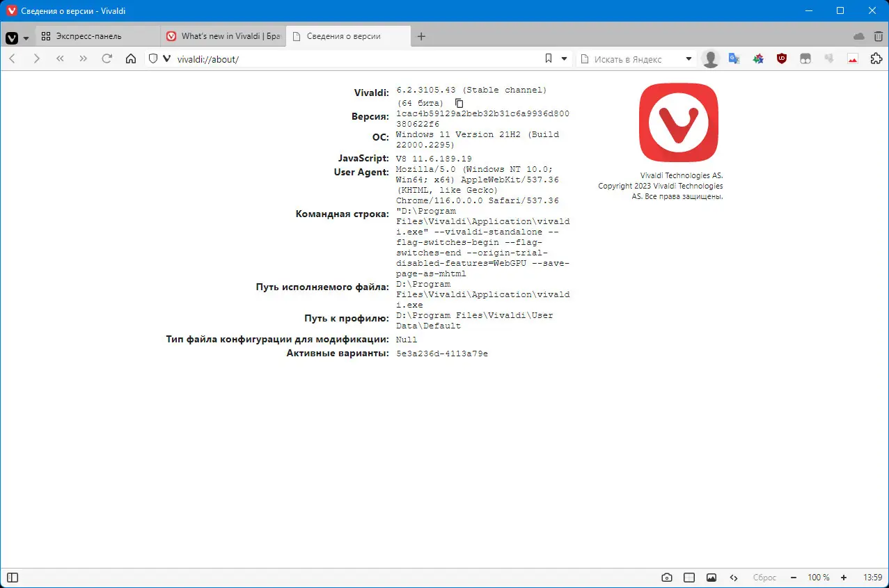Go back one page
889x588 pixels.
(x=13, y=59)
